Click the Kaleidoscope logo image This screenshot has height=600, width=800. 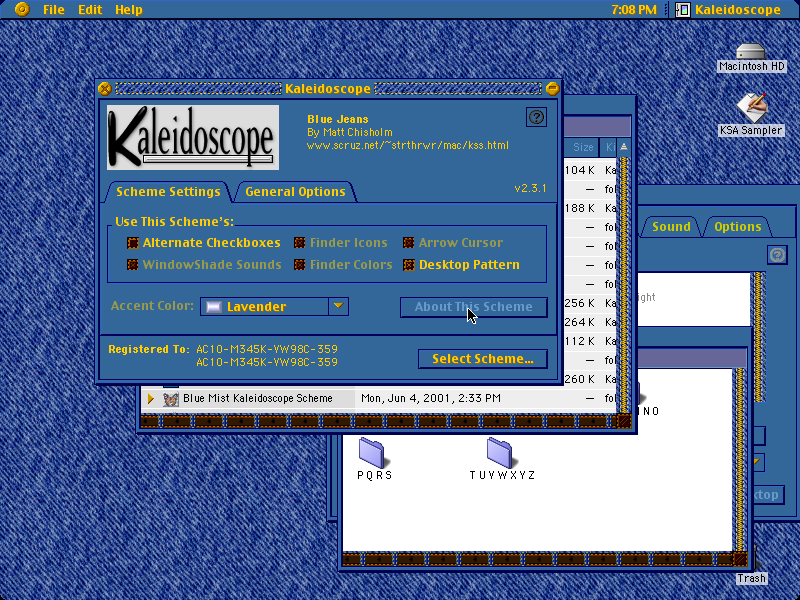193,137
